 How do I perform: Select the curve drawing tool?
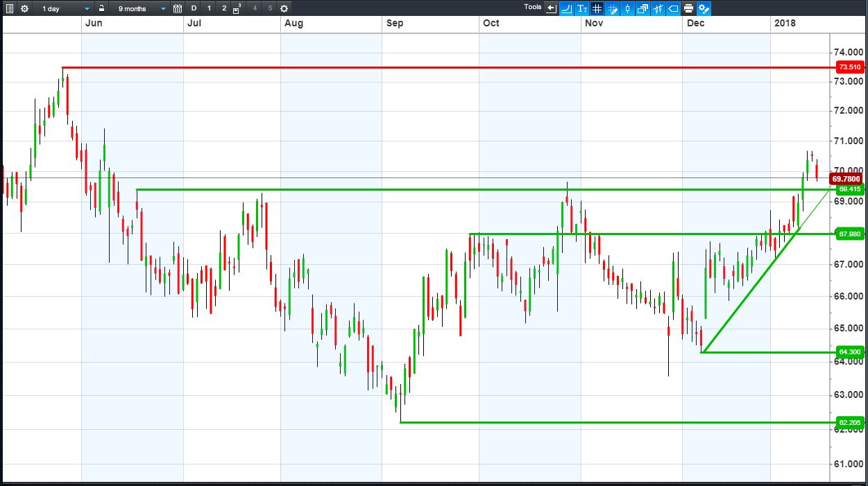coord(566,8)
